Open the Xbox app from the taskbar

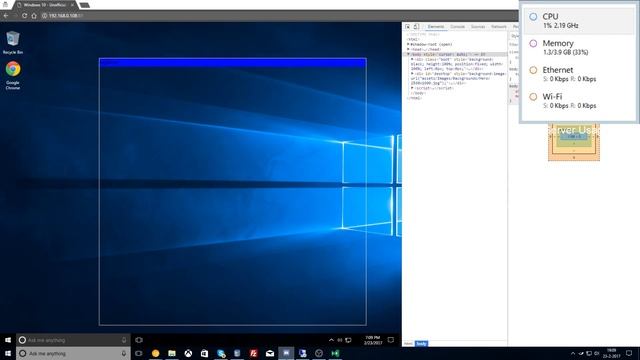[188, 353]
